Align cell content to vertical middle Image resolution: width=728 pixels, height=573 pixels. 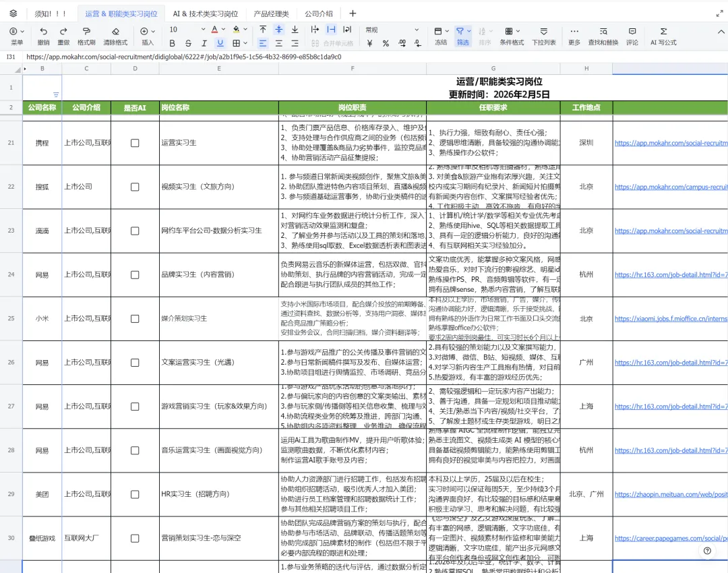pyautogui.click(x=278, y=29)
